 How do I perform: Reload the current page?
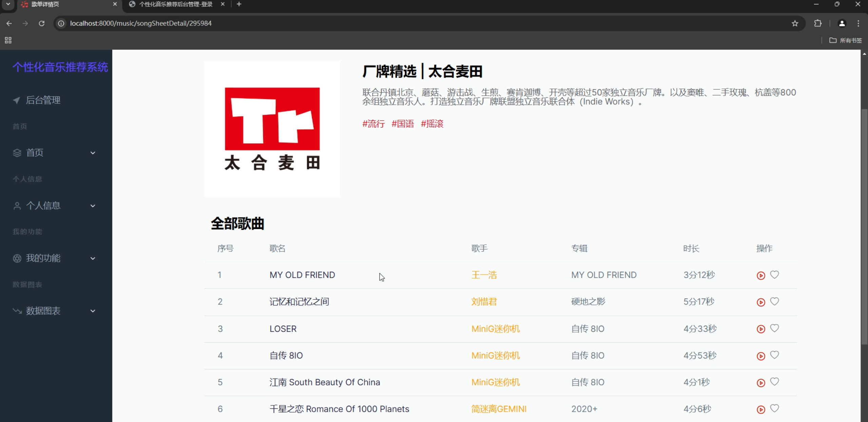[41, 23]
